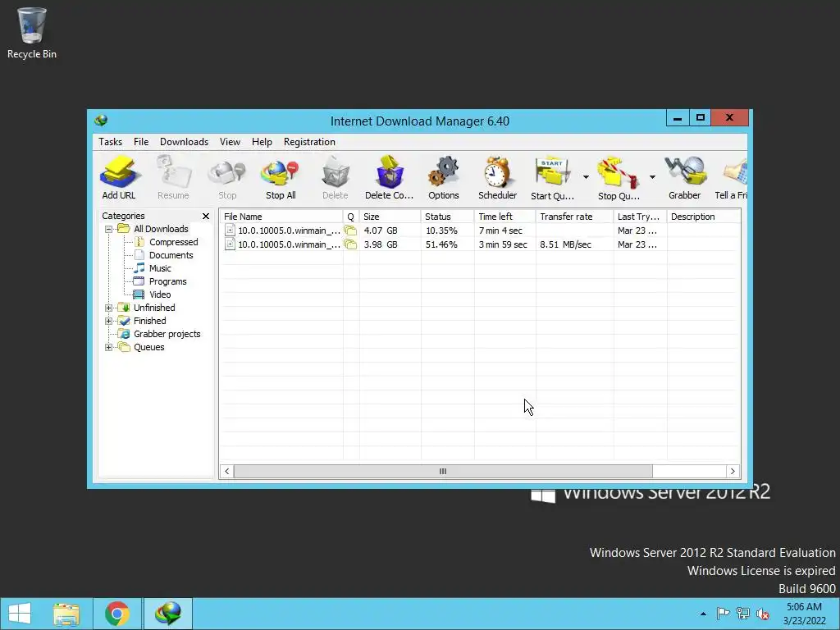This screenshot has width=840, height=630.
Task: Select the Video category
Action: click(x=160, y=294)
